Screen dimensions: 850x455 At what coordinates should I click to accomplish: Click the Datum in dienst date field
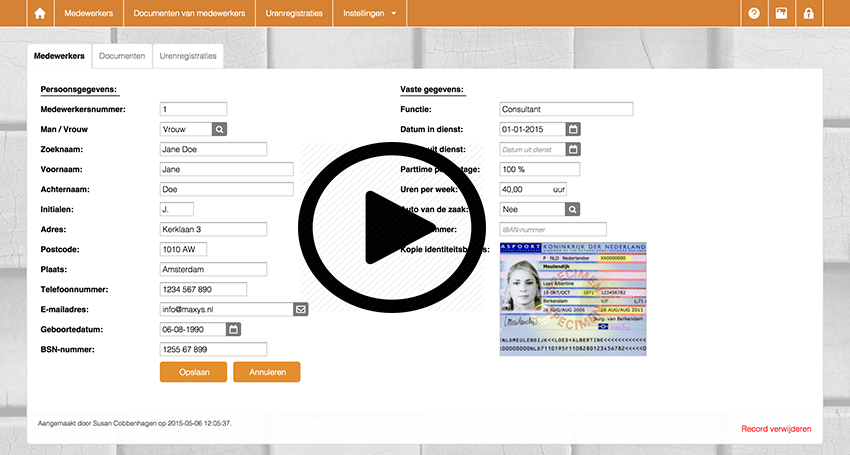point(533,129)
